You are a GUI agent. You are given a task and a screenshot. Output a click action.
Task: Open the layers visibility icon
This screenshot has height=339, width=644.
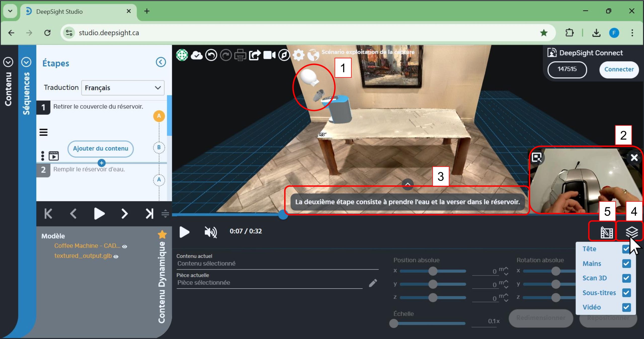(x=631, y=232)
